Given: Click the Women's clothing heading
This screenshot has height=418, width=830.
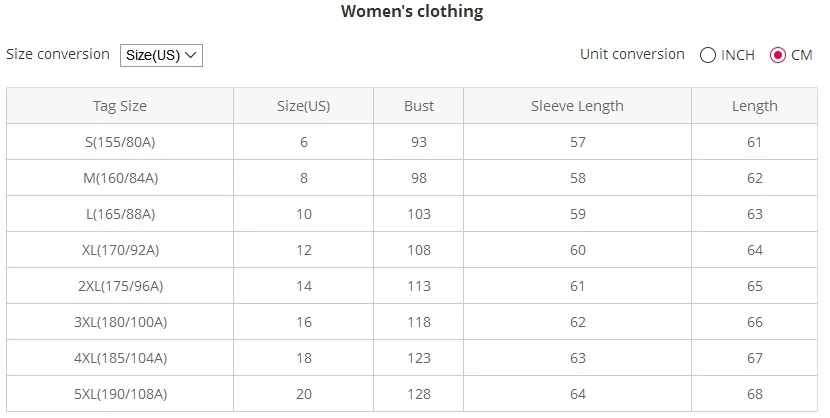Looking at the screenshot, I should click(412, 11).
